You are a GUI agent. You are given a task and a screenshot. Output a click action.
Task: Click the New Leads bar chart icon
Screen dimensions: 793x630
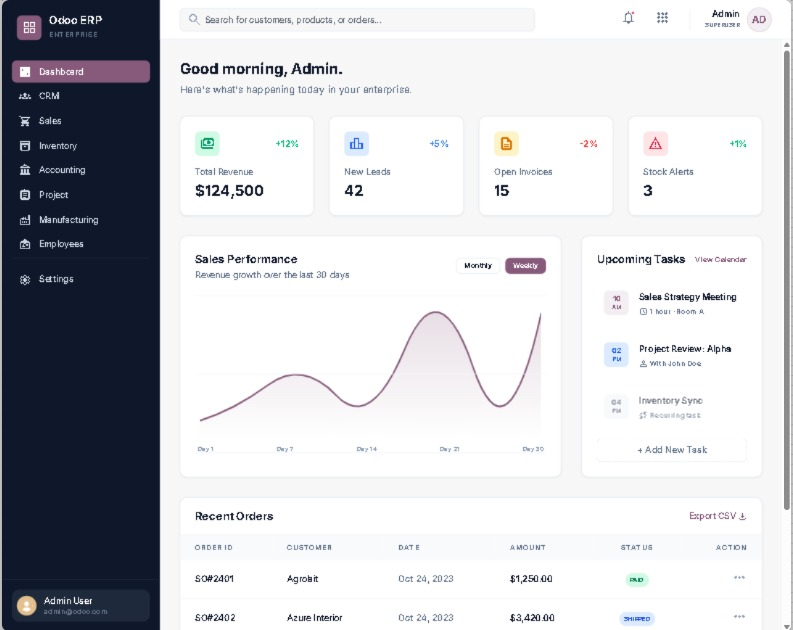357,144
